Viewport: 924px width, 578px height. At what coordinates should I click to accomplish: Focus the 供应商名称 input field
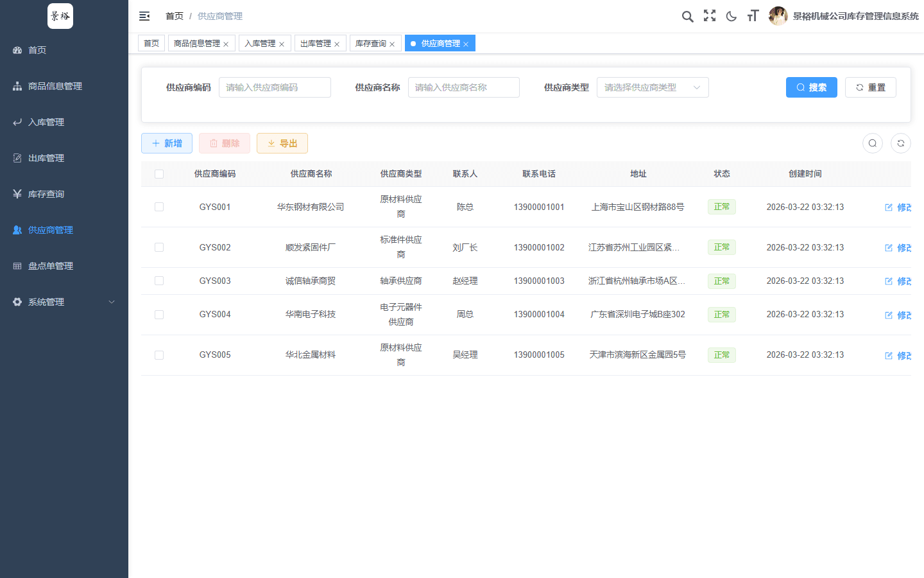pyautogui.click(x=464, y=87)
